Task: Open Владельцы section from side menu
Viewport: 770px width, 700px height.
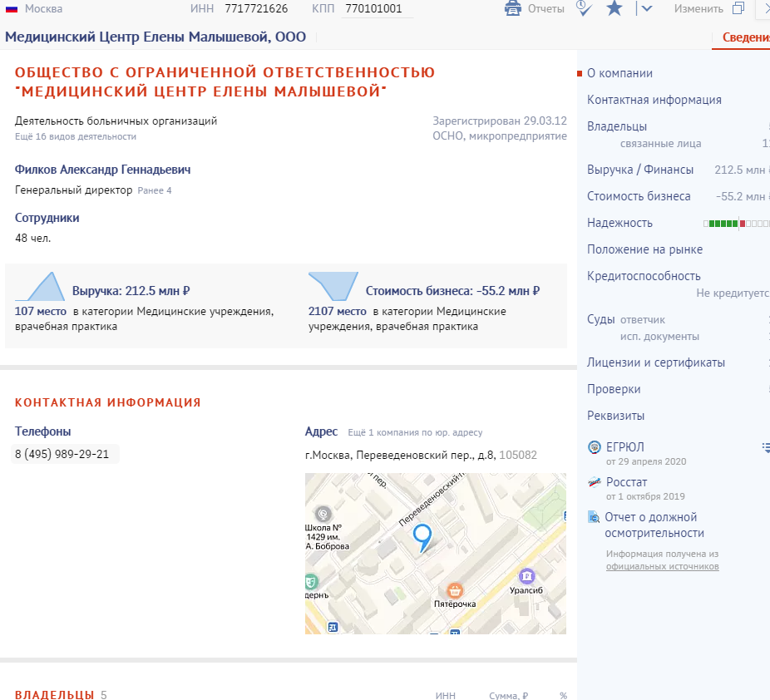Action: coord(617,126)
